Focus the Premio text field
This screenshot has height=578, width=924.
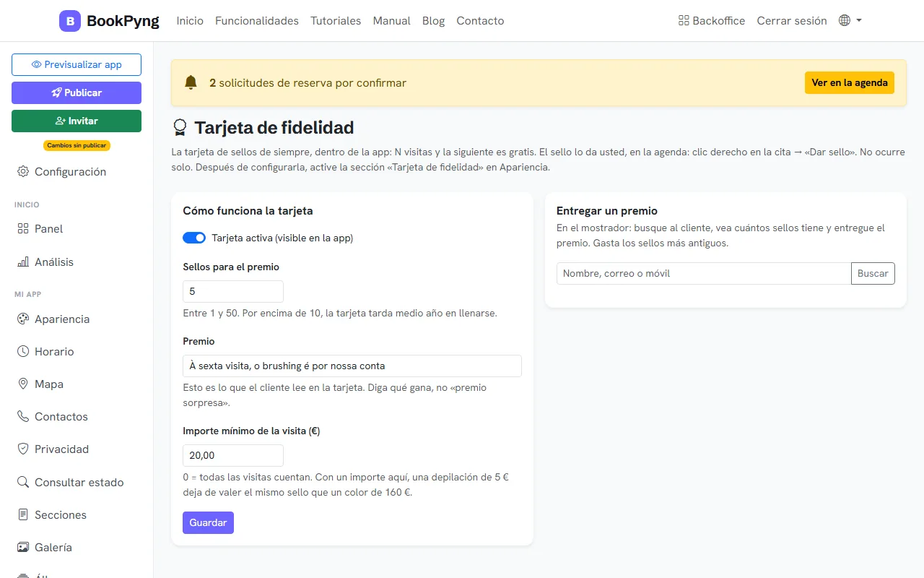pos(352,366)
